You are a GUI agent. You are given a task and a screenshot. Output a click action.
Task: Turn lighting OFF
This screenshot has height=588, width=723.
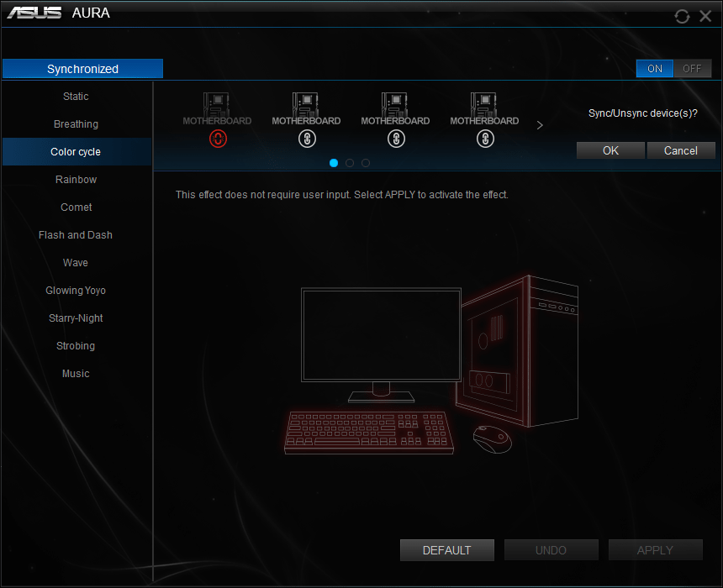(692, 69)
